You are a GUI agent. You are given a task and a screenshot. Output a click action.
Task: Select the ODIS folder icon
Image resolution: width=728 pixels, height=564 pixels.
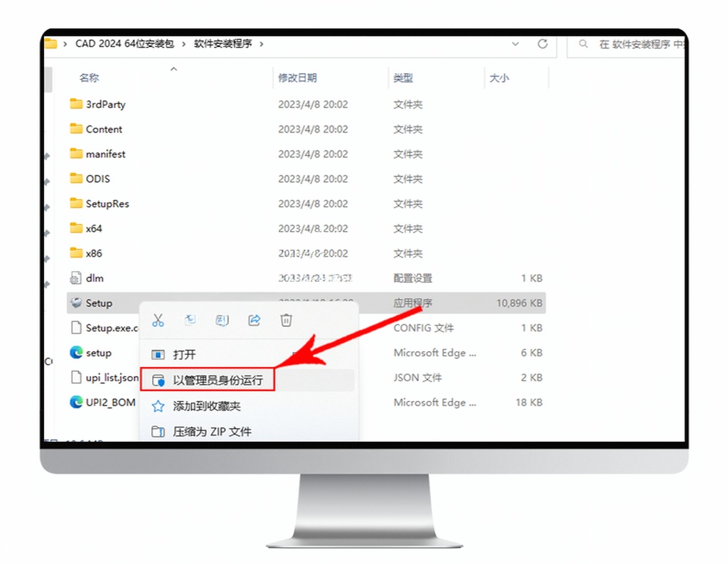pos(75,179)
